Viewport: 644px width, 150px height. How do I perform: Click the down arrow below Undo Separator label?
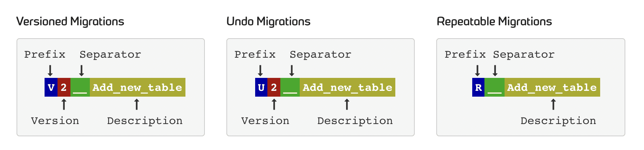tap(292, 70)
